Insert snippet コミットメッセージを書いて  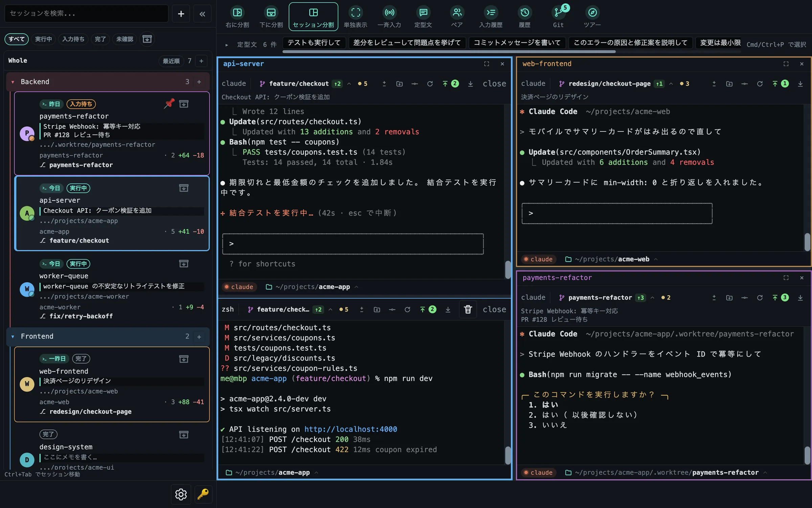click(x=517, y=43)
